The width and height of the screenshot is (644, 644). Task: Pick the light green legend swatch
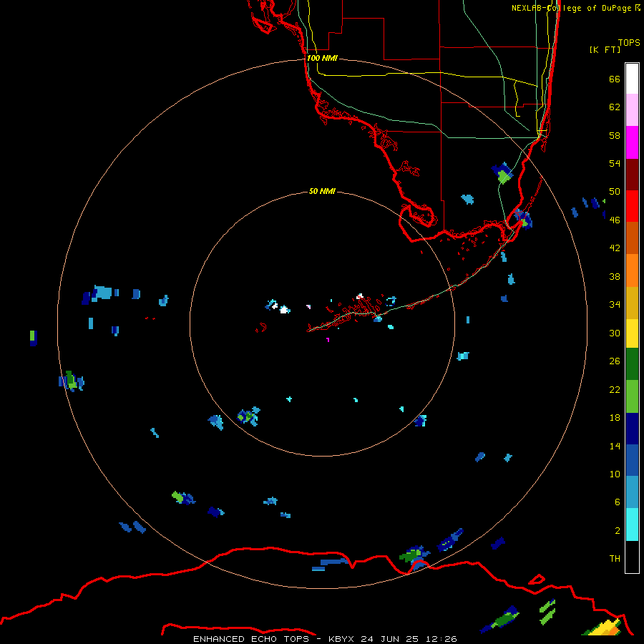(x=632, y=396)
